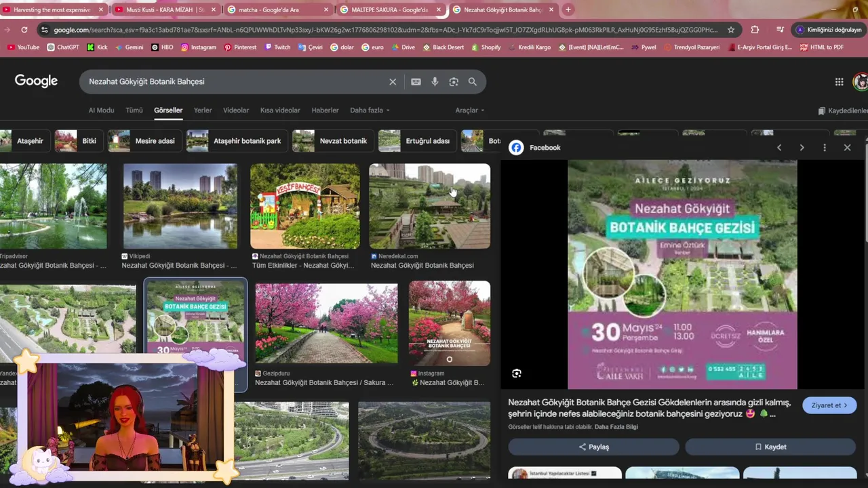Open the Instagram bookmark
Viewport: 868px width, 488px height.
[x=198, y=47]
